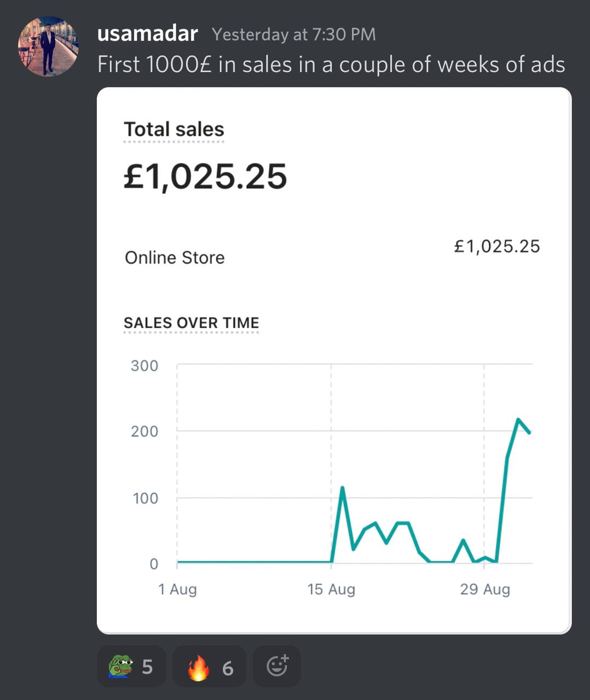Click the 29 Aug axis label
The width and height of the screenshot is (590, 700).
pos(485,590)
